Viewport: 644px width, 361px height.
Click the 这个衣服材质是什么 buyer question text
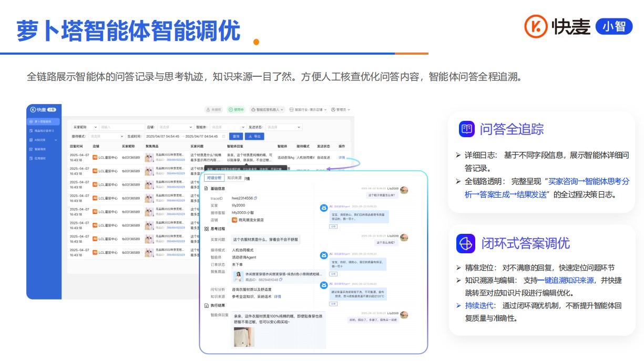[265, 240]
